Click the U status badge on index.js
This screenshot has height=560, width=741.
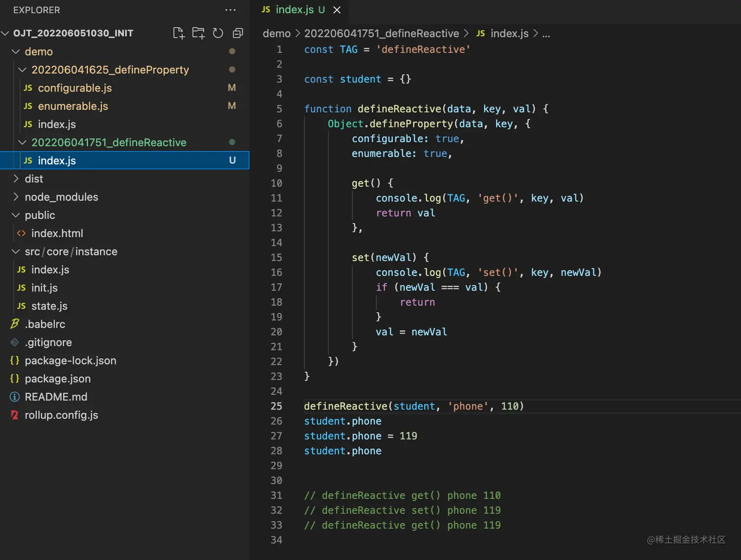(232, 160)
